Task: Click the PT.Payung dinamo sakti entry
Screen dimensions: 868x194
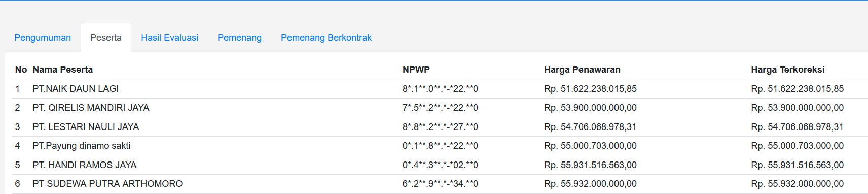Action: click(x=82, y=146)
